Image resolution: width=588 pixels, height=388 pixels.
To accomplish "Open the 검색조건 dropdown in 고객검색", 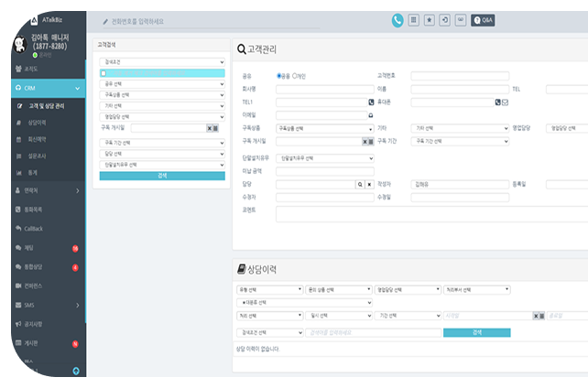I will (161, 61).
